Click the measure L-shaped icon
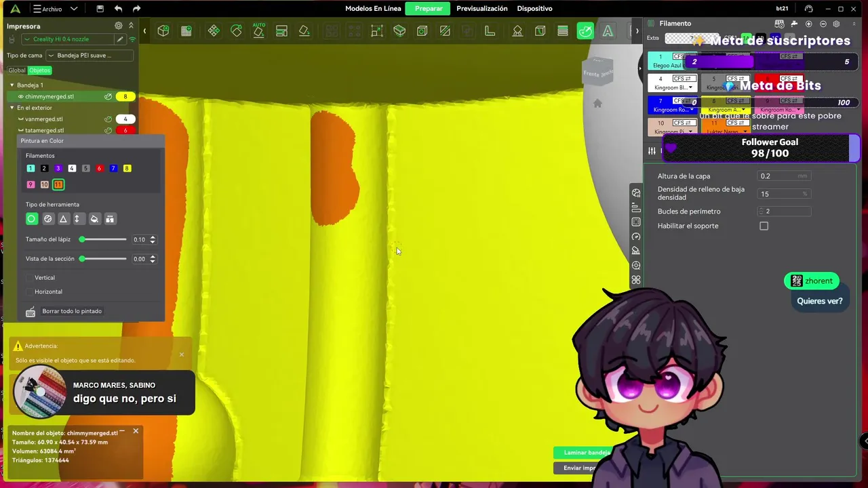868x488 pixels. 490,30
